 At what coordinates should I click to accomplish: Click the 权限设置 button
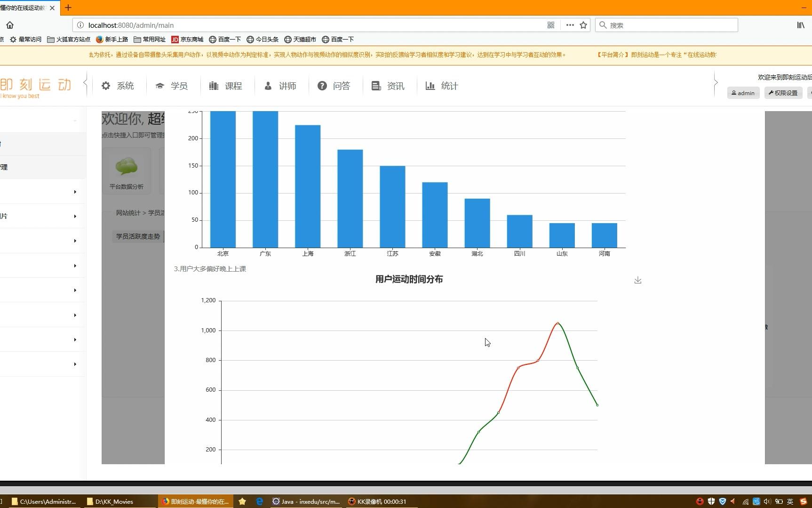point(783,93)
